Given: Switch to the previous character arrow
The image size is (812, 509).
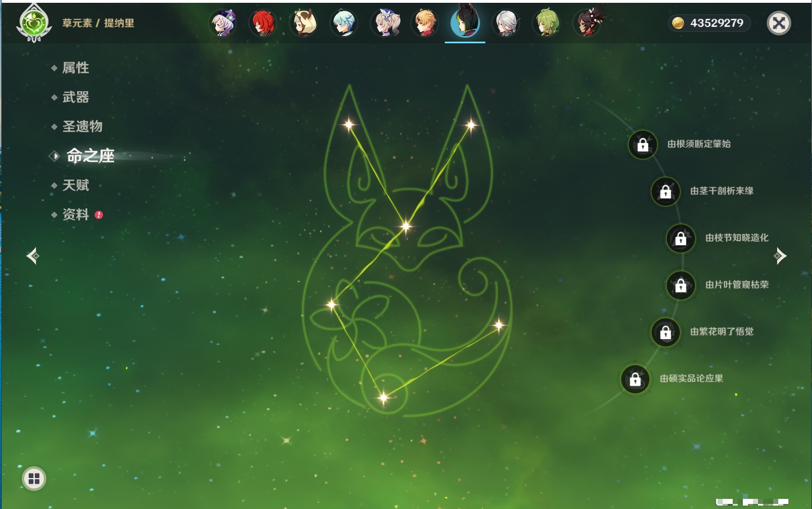Looking at the screenshot, I should [33, 256].
